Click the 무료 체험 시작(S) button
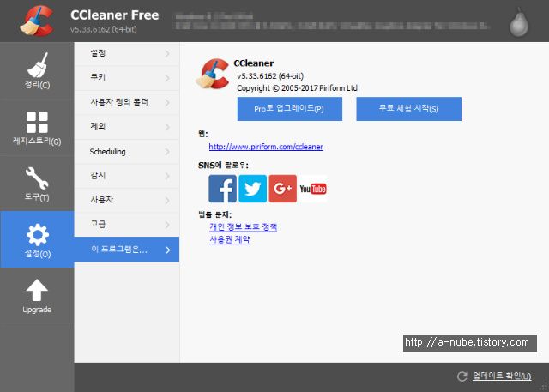The height and width of the screenshot is (392, 549). tap(408, 109)
